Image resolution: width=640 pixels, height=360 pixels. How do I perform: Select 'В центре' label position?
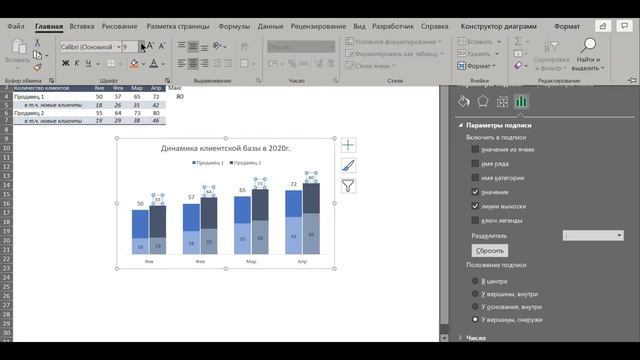pyautogui.click(x=475, y=281)
